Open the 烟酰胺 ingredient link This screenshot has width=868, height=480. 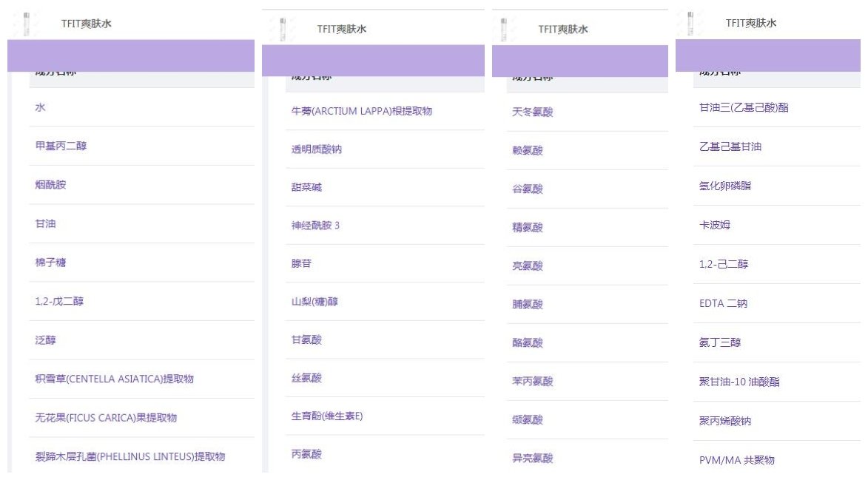point(50,185)
